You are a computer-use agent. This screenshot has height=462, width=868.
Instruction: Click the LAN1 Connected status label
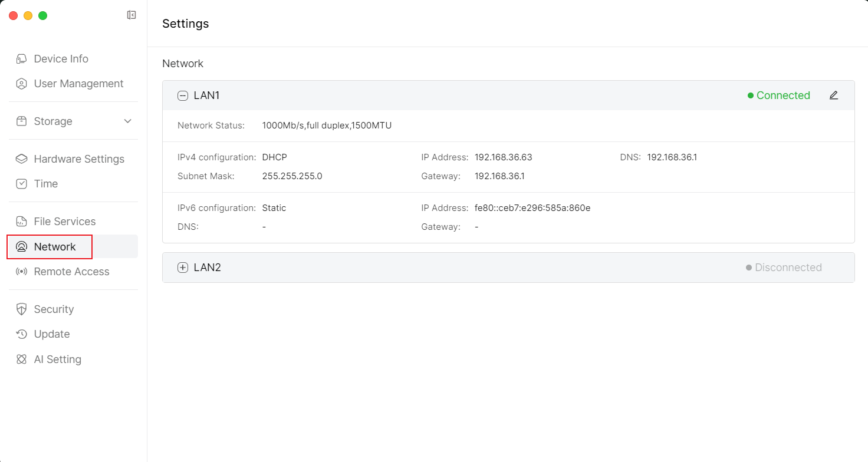782,95
